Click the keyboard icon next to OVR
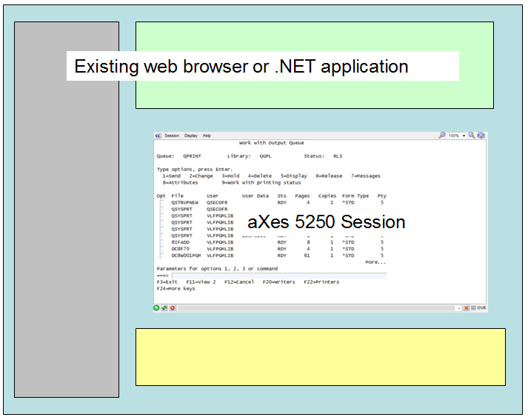 [472, 307]
